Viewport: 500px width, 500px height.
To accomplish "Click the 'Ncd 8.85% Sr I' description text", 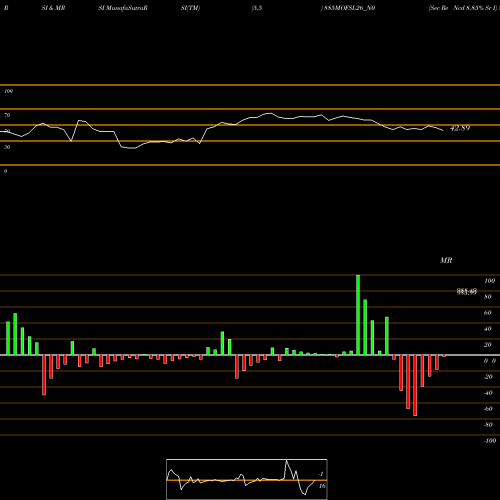I will pos(474,8).
